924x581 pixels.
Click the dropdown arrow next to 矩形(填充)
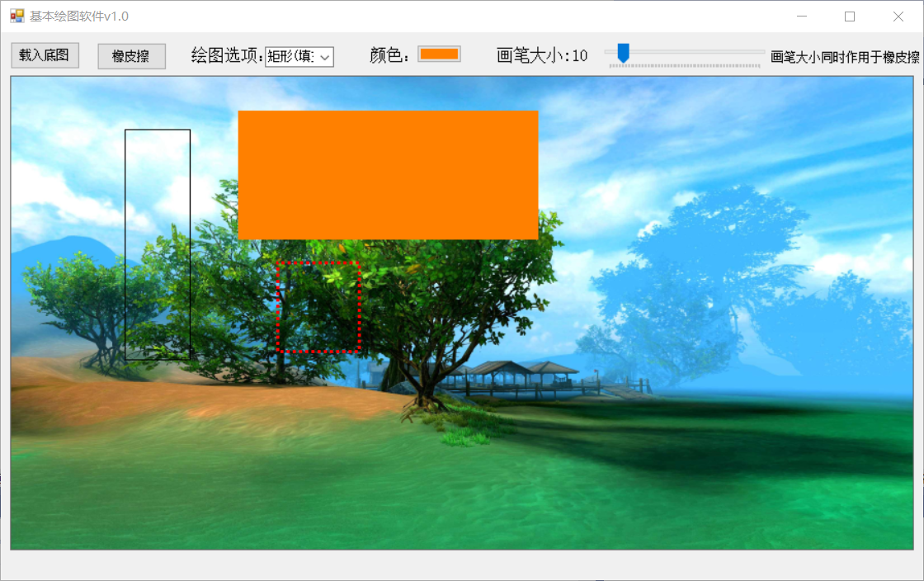[x=323, y=56]
